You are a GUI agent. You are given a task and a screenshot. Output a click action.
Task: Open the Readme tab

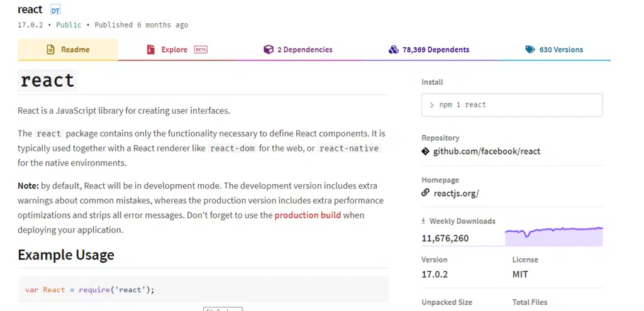pyautogui.click(x=68, y=50)
